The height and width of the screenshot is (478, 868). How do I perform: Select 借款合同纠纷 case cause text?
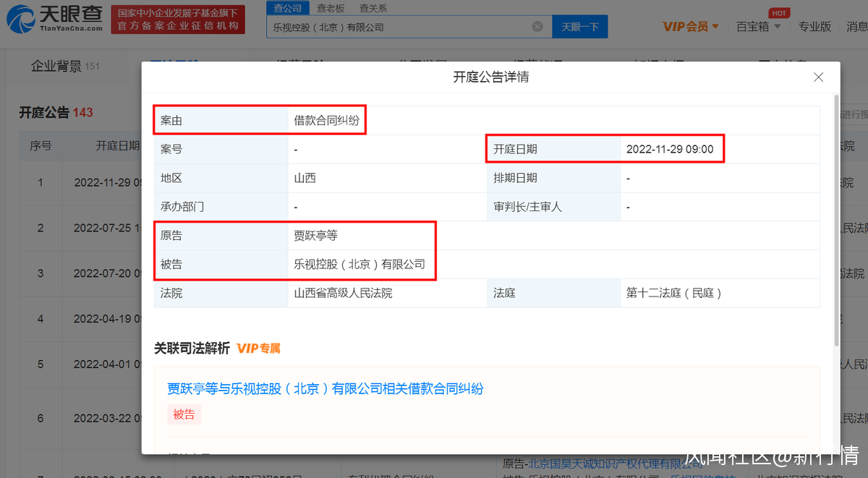point(326,121)
